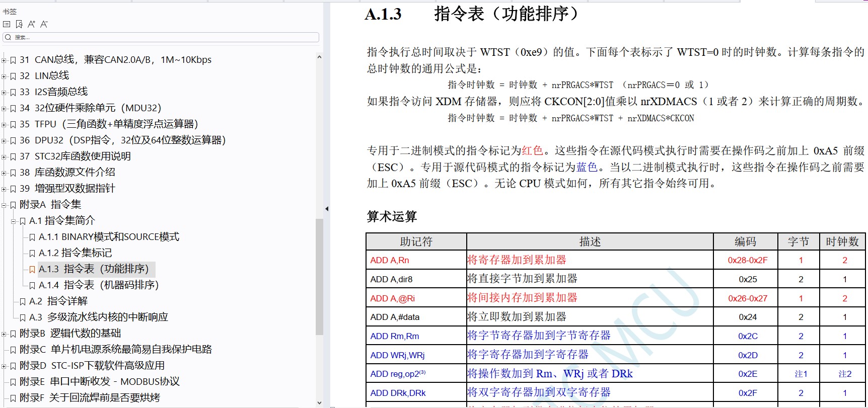Click the highlighted bookmark icon of A.1.3

(x=32, y=270)
